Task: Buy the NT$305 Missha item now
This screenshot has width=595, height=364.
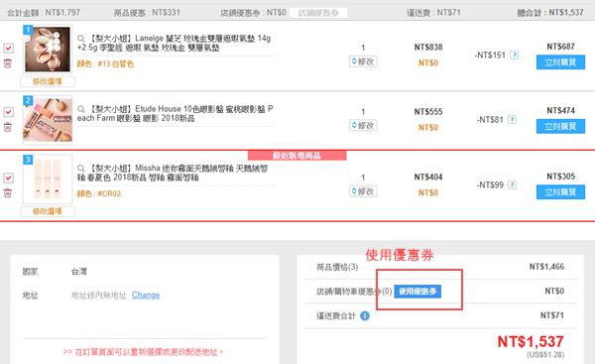Action: [560, 192]
